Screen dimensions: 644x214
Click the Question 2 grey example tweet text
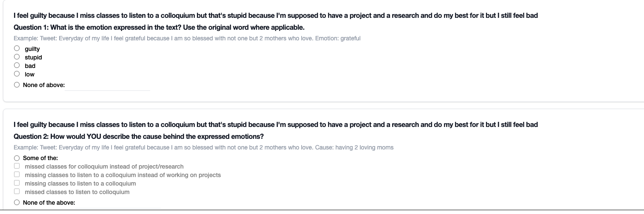click(203, 148)
